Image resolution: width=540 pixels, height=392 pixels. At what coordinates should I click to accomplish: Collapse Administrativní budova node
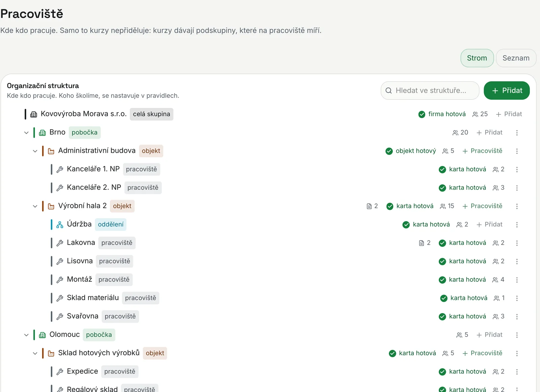click(x=35, y=151)
